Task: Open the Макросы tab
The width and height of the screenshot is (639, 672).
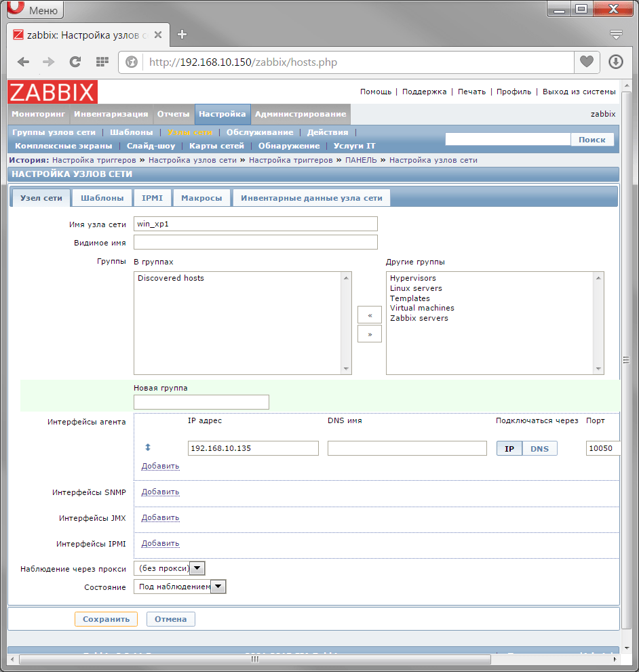Action: click(201, 198)
